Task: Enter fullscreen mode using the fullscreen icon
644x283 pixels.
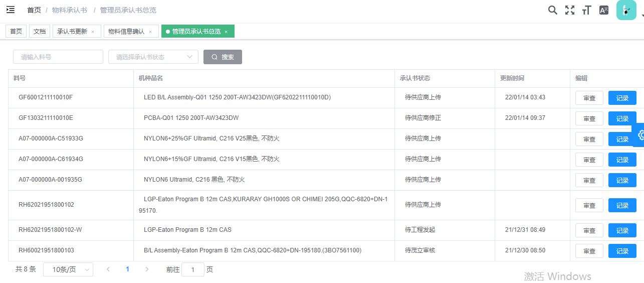Action: click(x=569, y=10)
